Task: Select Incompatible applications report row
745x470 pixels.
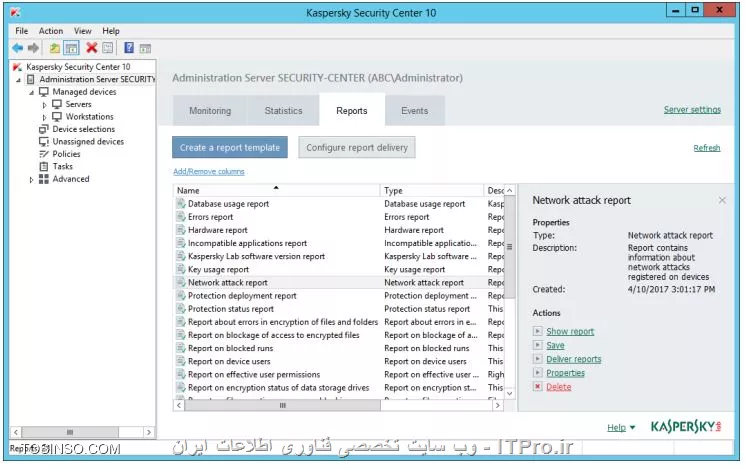Action: tap(338, 243)
